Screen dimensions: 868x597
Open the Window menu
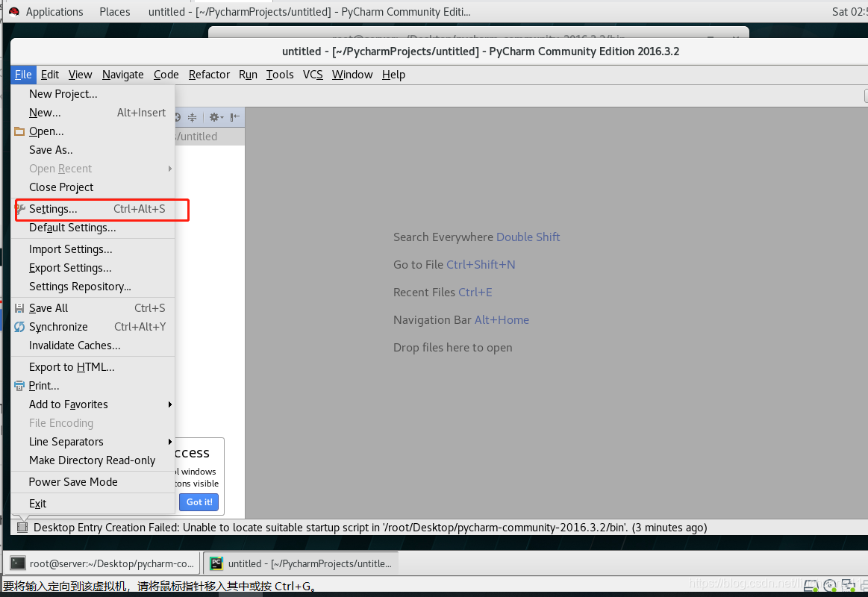(352, 75)
